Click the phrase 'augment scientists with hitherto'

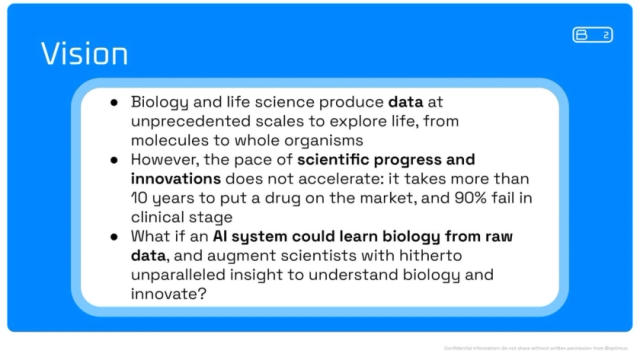point(335,256)
